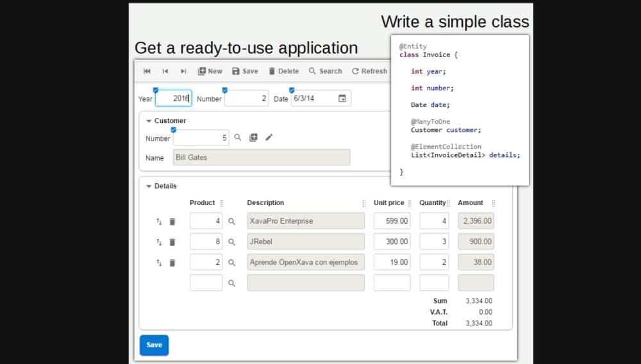This screenshot has width=641, height=364.
Task: Click the toolbar Save action
Action: pos(245,71)
